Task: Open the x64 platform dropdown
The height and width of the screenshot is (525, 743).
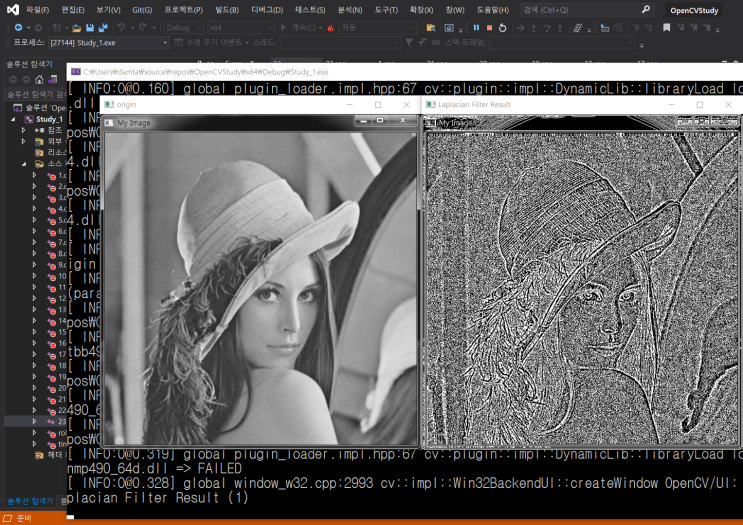Action: tap(241, 27)
